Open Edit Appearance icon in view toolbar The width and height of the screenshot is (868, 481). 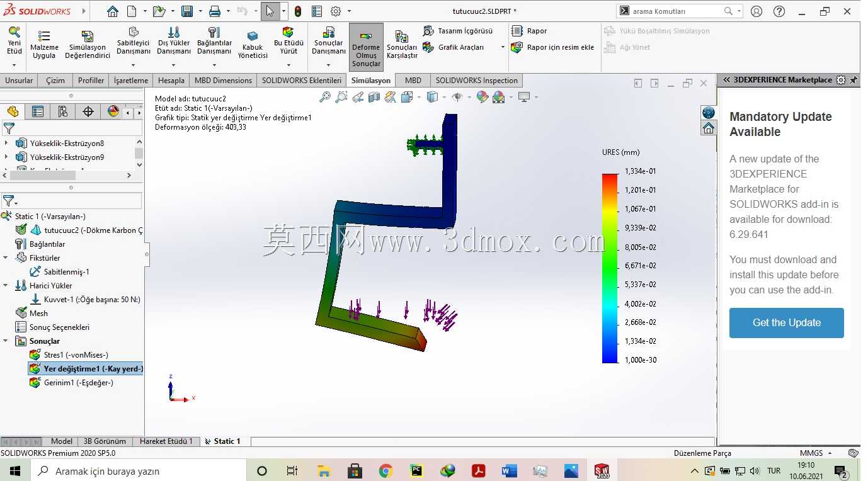tap(483, 97)
